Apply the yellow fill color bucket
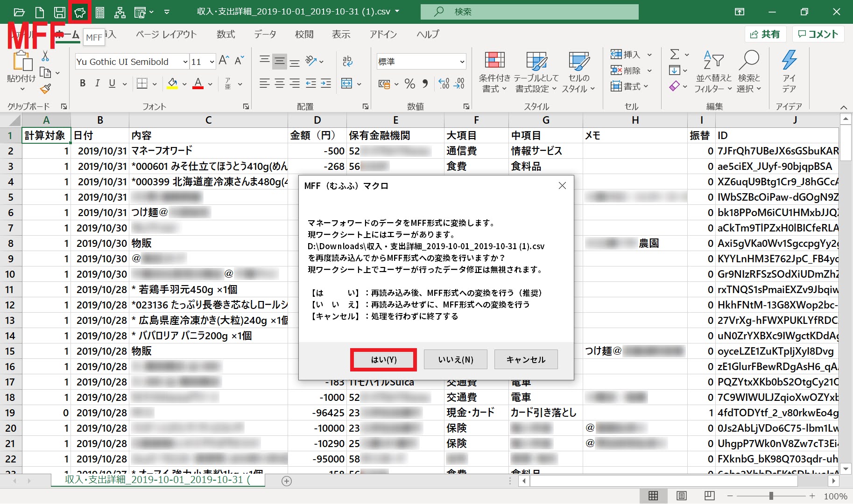The width and height of the screenshot is (853, 504). point(172,84)
